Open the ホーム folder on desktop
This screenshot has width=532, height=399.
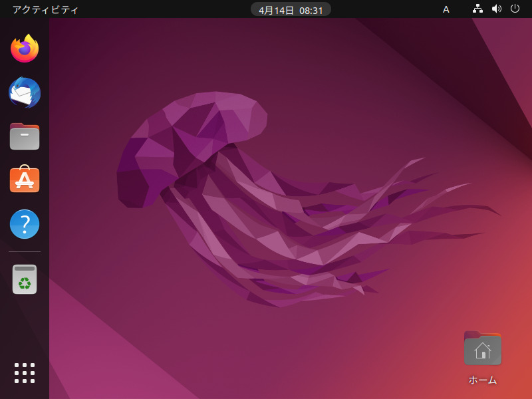483,358
